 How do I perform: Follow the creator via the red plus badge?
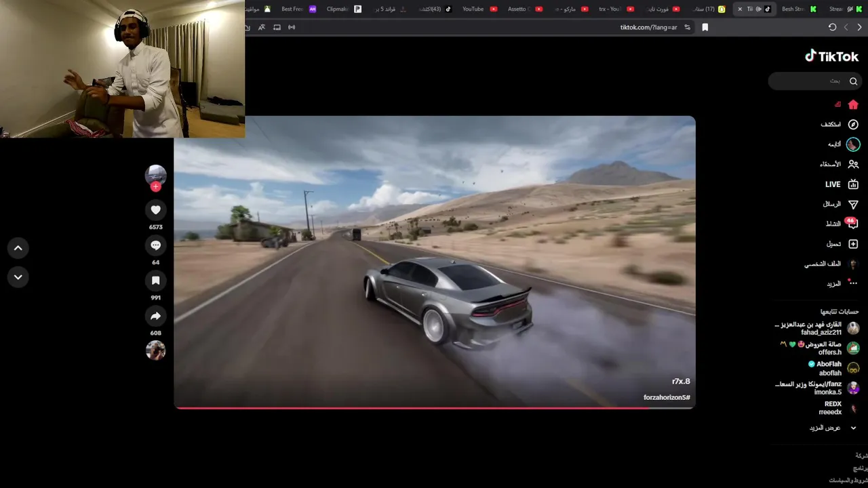pyautogui.click(x=155, y=186)
